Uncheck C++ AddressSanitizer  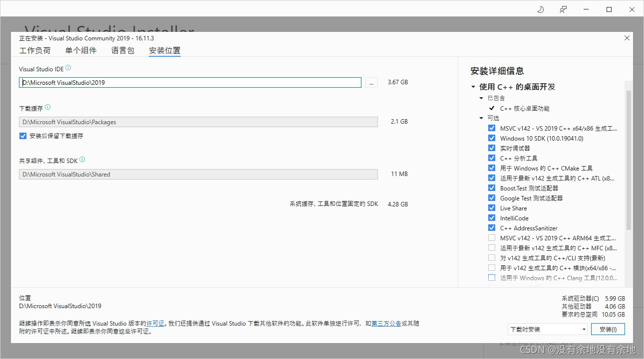tap(492, 228)
